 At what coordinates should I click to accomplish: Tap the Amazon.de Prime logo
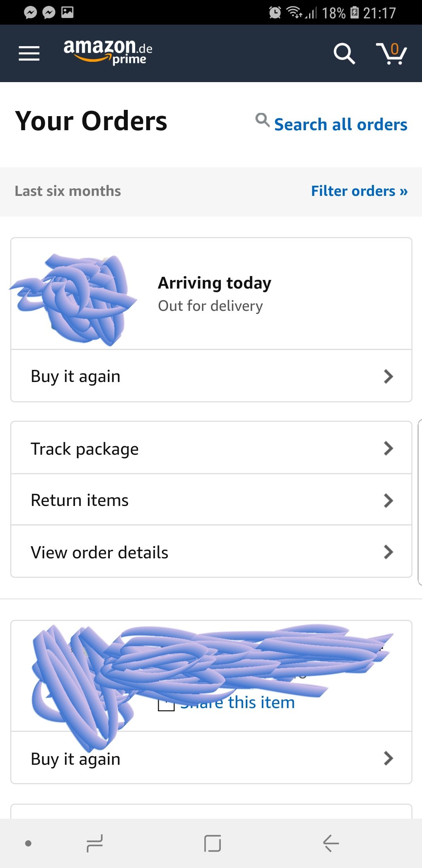[108, 52]
